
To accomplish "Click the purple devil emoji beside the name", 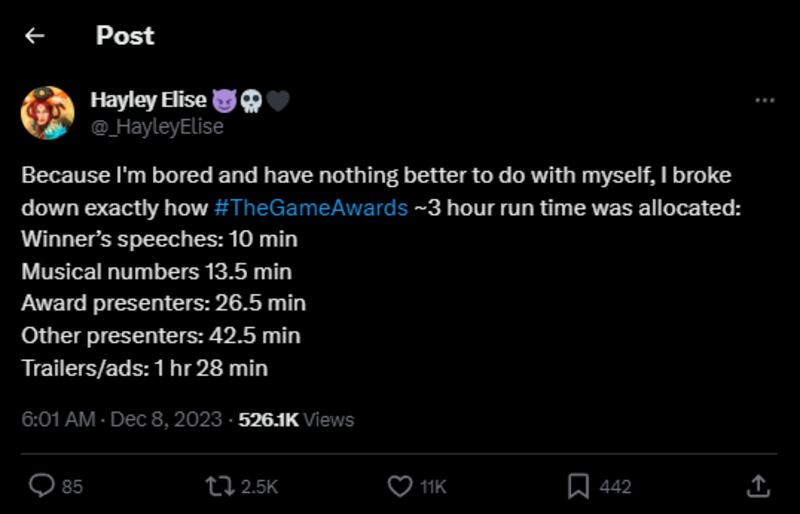I will click(x=223, y=100).
